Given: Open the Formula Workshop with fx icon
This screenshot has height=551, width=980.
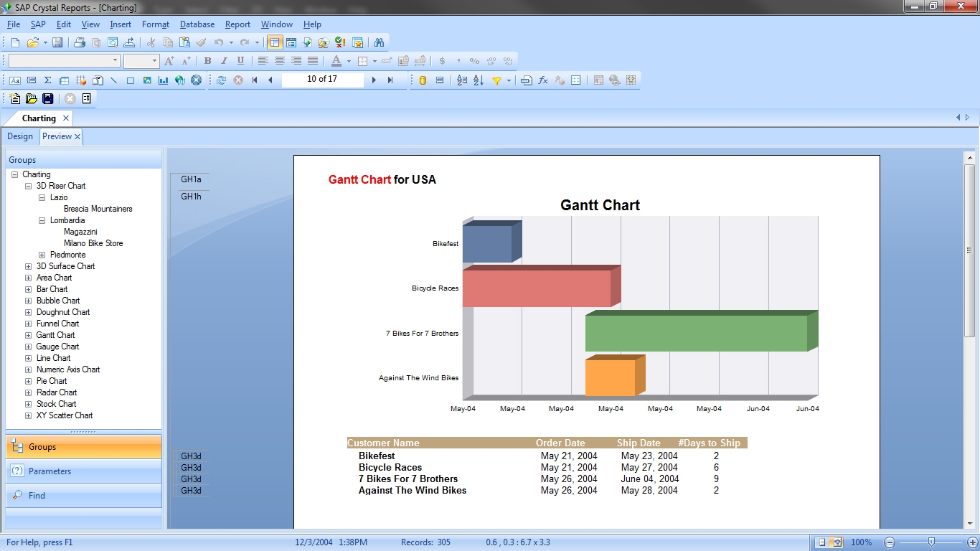Looking at the screenshot, I should tap(542, 80).
